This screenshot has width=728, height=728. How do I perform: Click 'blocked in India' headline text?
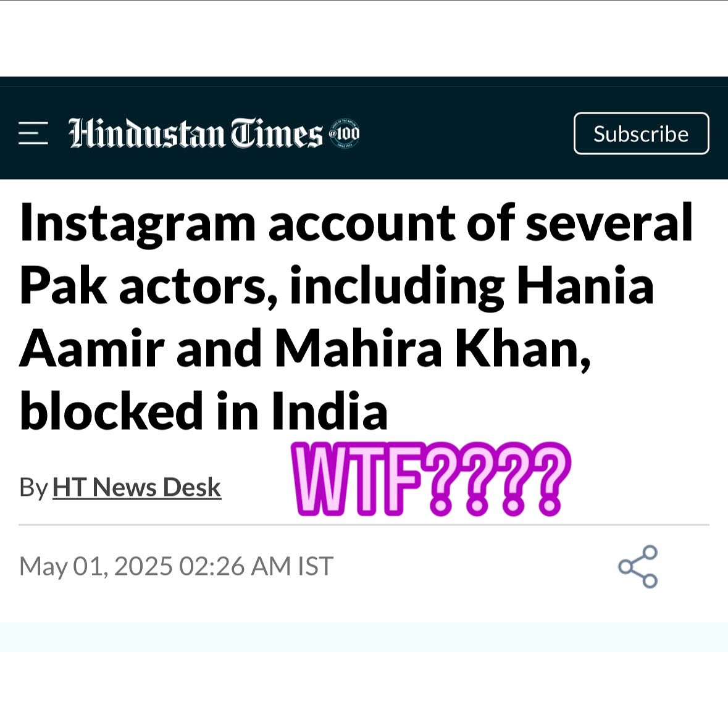point(204,412)
